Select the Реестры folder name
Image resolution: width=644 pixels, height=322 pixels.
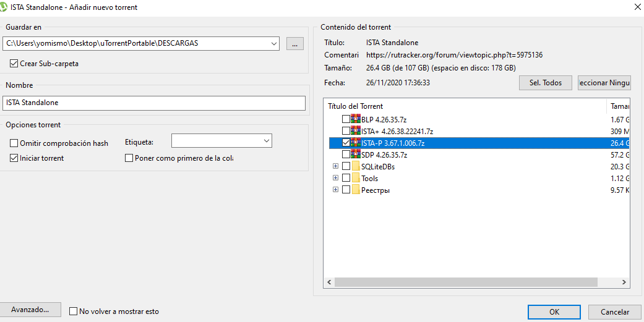(376, 190)
